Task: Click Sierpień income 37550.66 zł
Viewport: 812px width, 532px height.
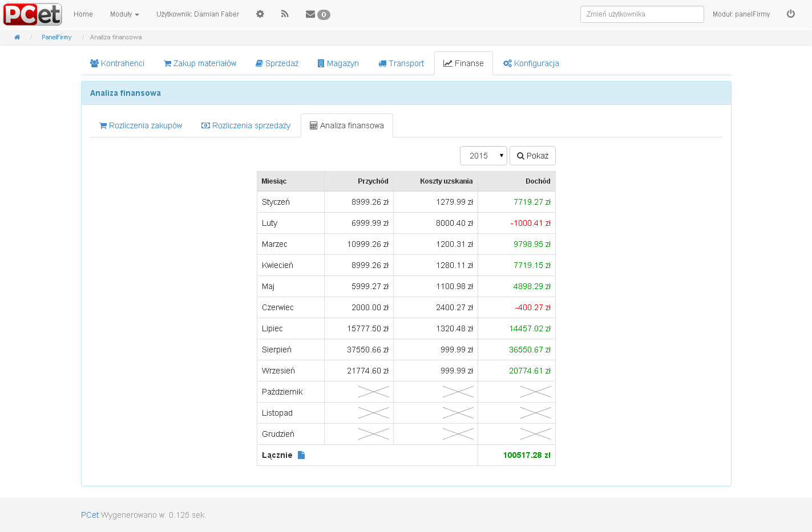Action: [368, 350]
